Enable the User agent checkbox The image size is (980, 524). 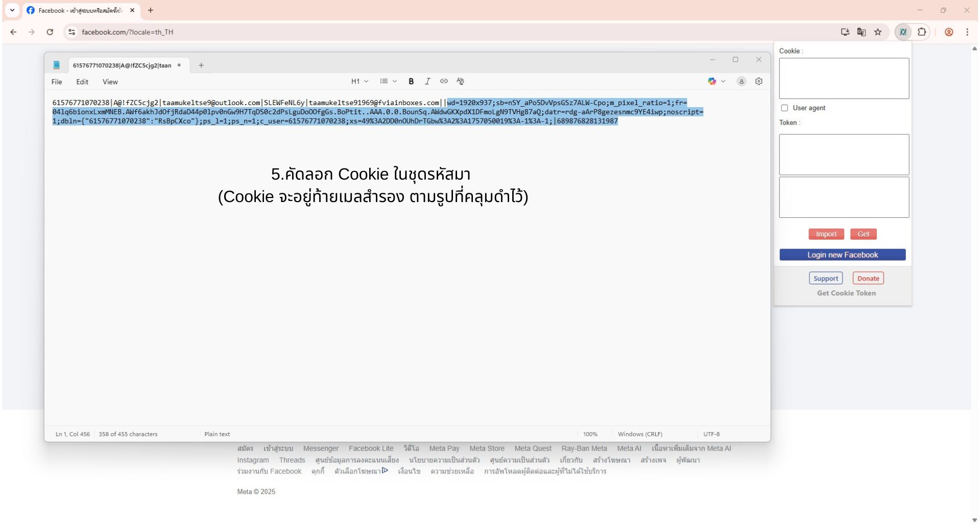click(x=784, y=108)
